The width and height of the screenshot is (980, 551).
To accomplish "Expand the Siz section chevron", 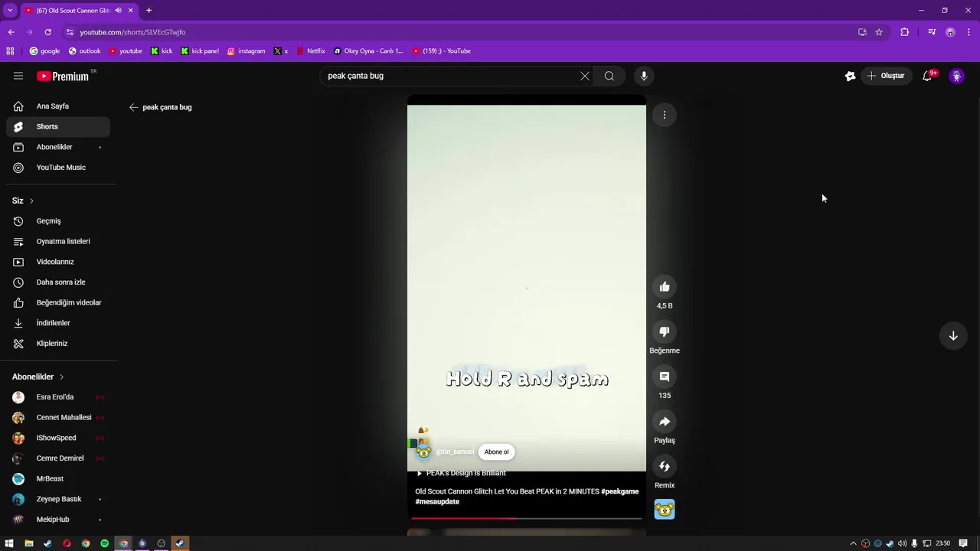I will pyautogui.click(x=31, y=201).
